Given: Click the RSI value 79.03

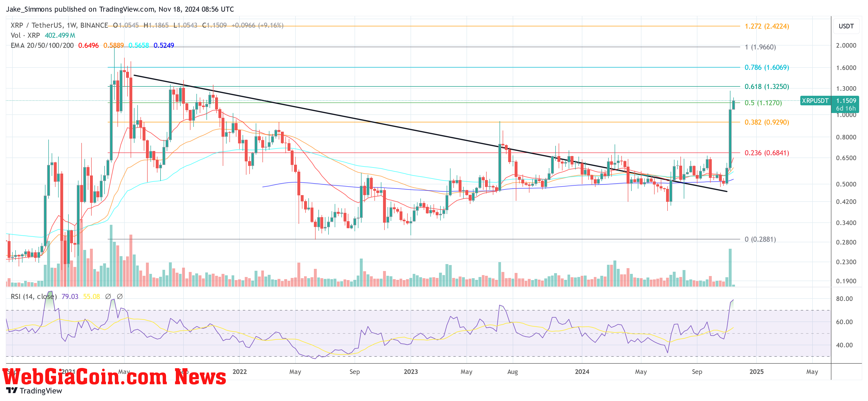Looking at the screenshot, I should pos(70,296).
